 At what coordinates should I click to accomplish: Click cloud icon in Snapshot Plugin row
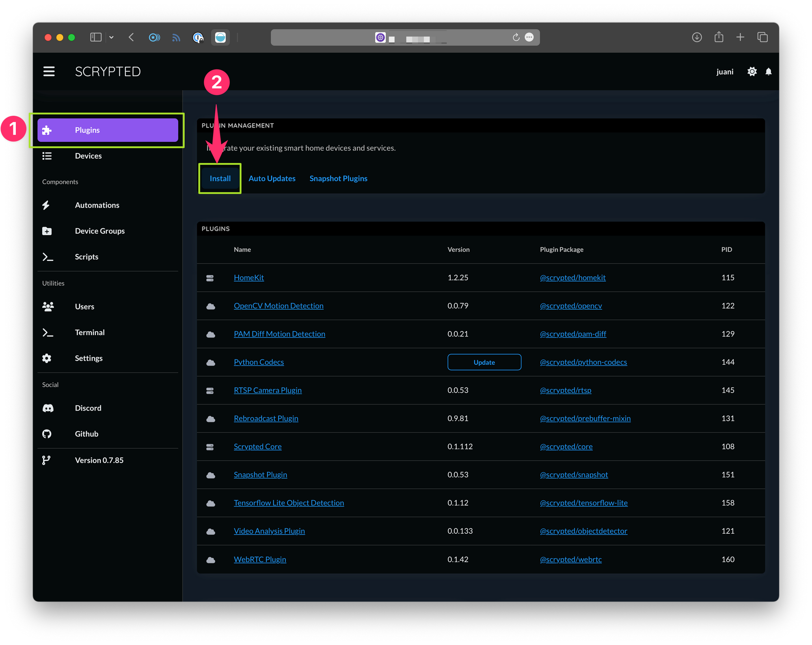(x=211, y=475)
